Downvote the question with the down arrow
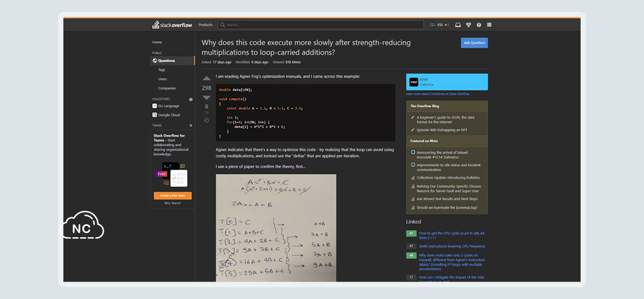 click(207, 97)
